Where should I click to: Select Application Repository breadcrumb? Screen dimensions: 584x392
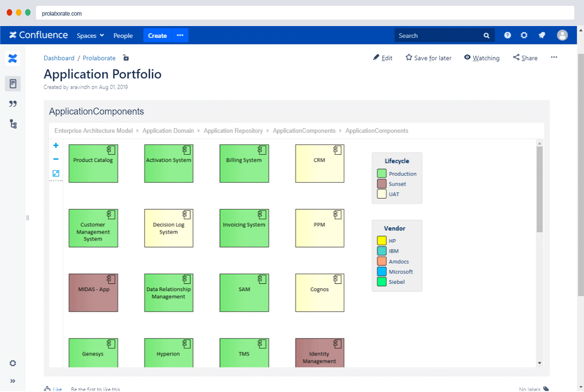(233, 131)
